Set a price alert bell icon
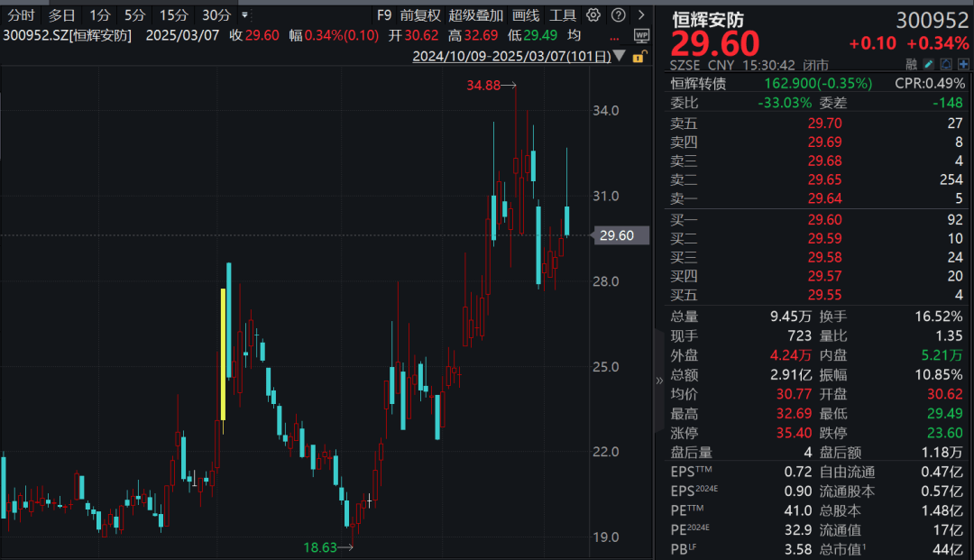The width and height of the screenshot is (974, 560). pyautogui.click(x=946, y=64)
